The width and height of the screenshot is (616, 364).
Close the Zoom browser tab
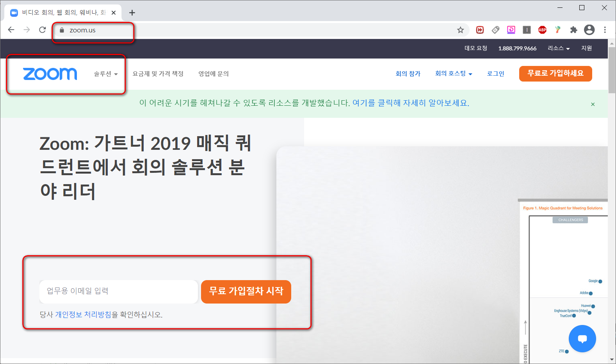click(114, 12)
